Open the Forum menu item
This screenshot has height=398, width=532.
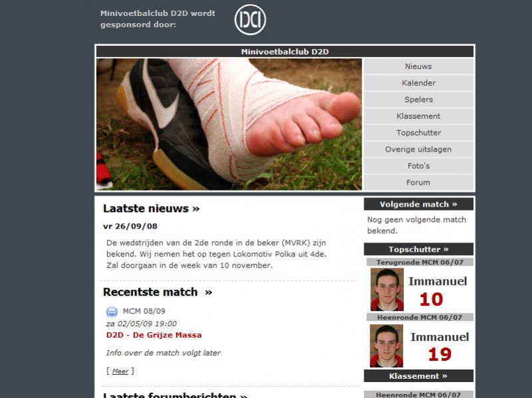click(418, 183)
